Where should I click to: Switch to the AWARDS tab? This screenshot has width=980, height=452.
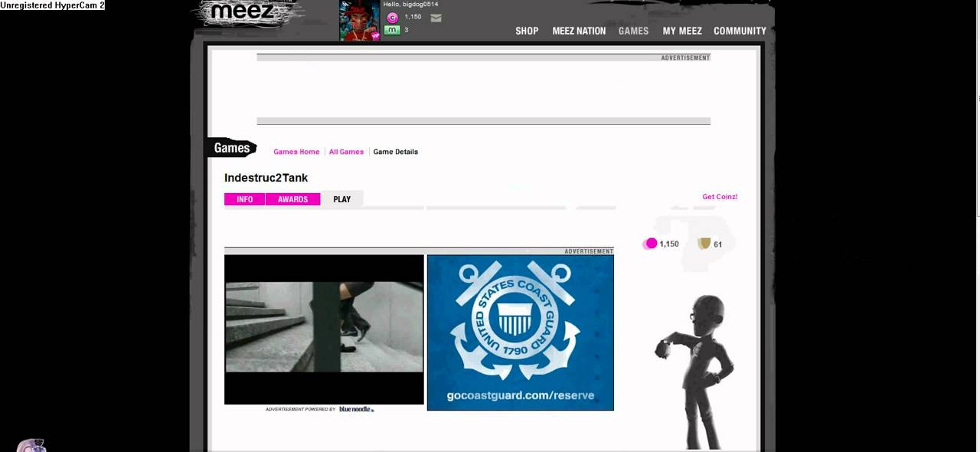click(292, 199)
